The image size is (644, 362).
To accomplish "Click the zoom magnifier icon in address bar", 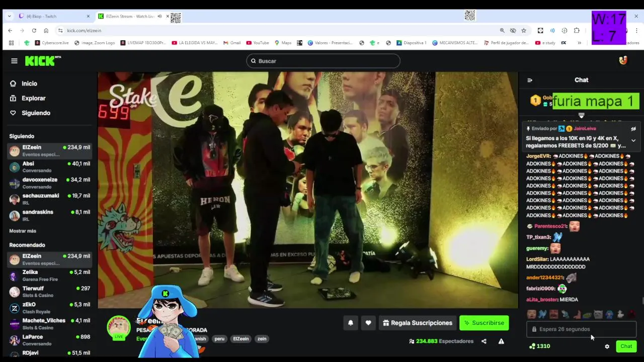I will pos(502,31).
